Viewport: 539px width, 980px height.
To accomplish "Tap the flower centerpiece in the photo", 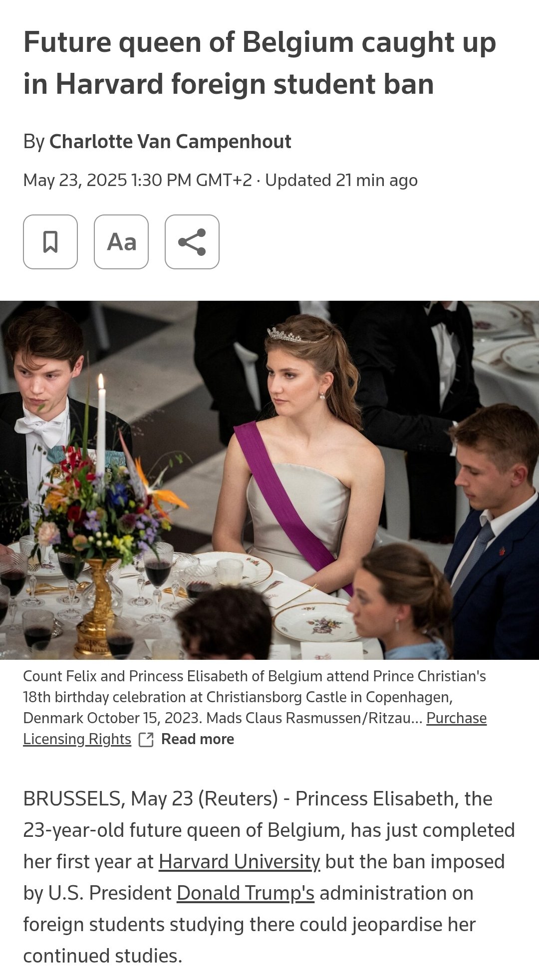I will click(100, 504).
